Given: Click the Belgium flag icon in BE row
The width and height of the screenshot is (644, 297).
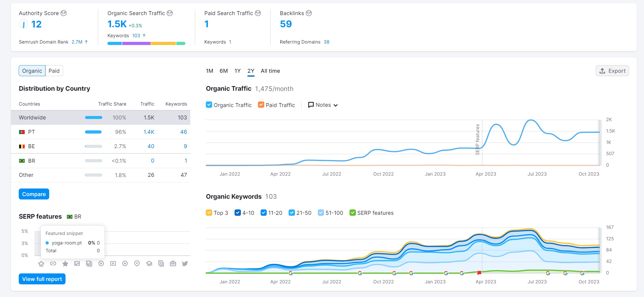Looking at the screenshot, I should 22,146.
